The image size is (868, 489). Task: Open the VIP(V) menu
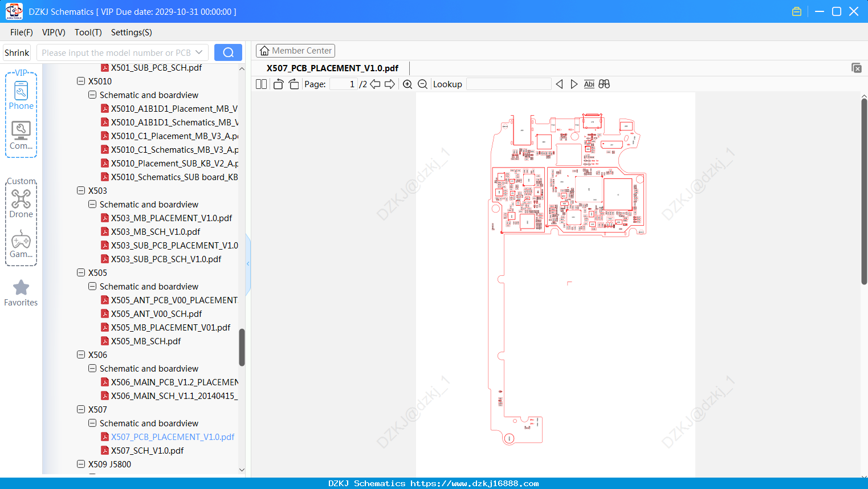tap(54, 32)
